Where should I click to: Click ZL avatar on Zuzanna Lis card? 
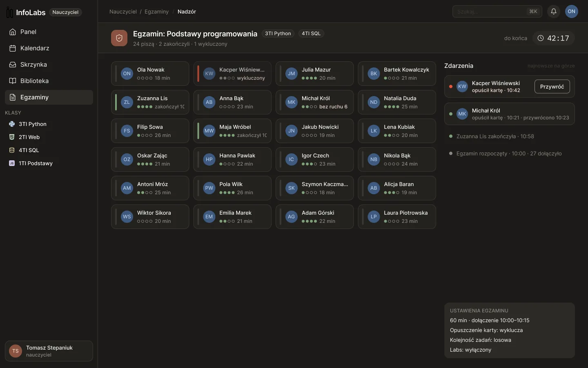pyautogui.click(x=127, y=102)
